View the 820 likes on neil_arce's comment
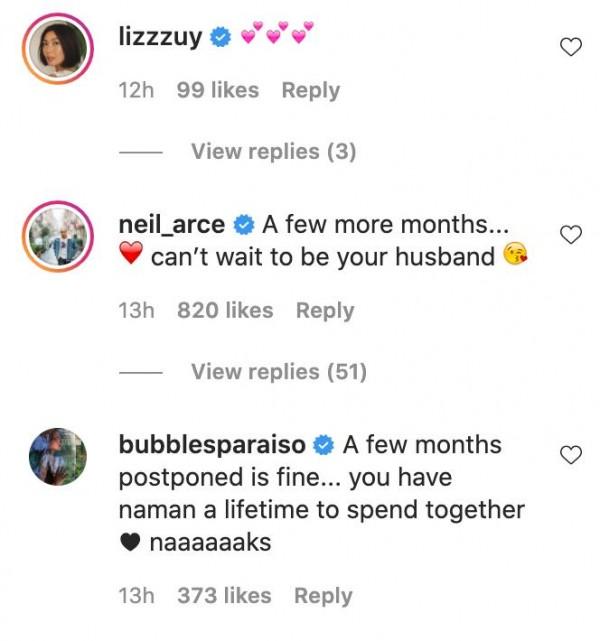Viewport: 600px width, 641px height. pos(225,310)
